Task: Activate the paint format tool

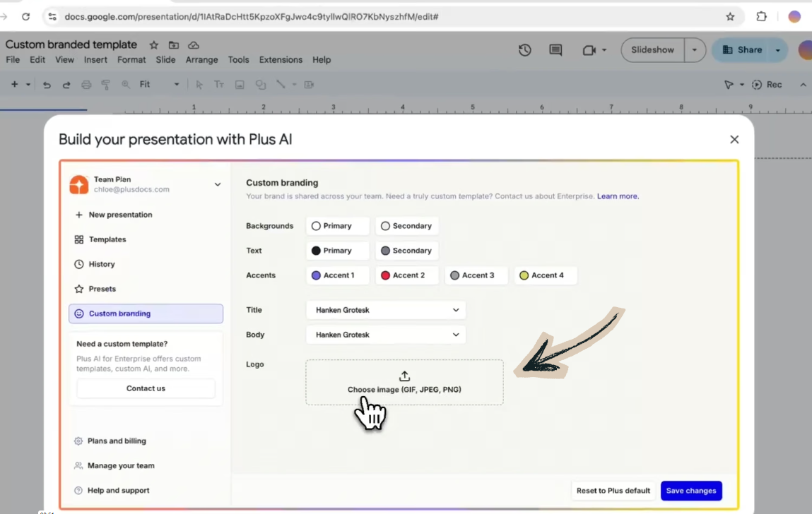Action: (105, 85)
